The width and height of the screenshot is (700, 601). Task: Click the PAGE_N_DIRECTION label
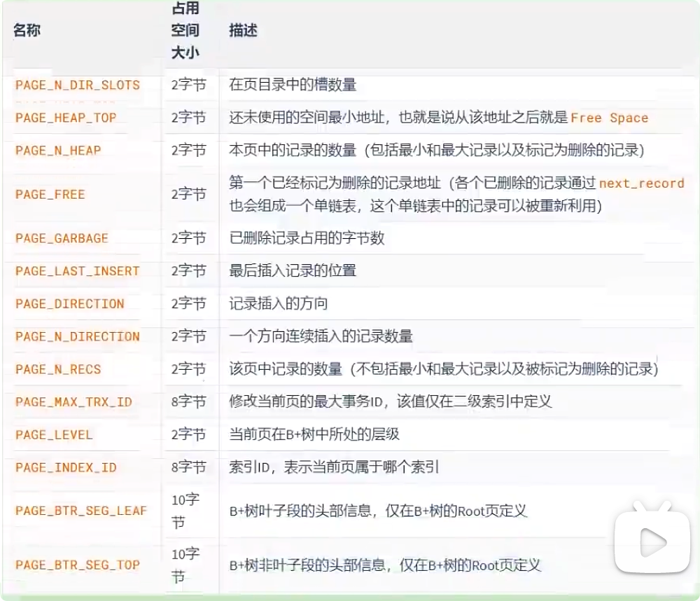pyautogui.click(x=77, y=337)
